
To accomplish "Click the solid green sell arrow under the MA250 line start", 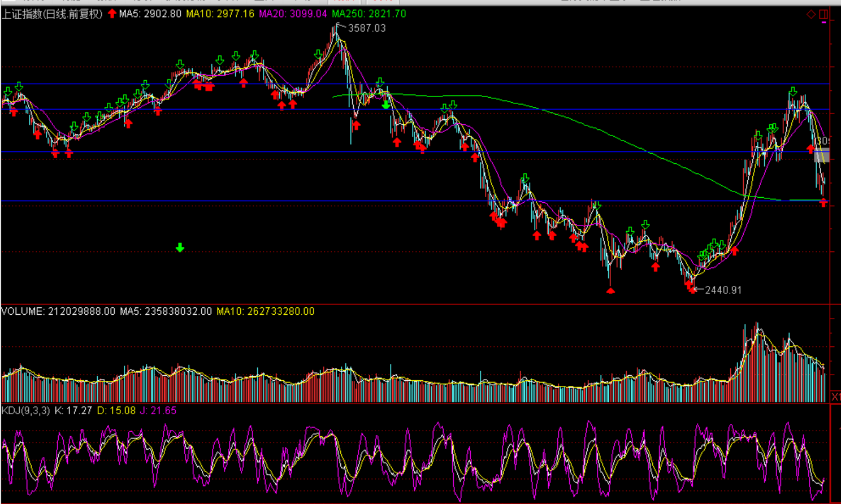I will [x=386, y=104].
